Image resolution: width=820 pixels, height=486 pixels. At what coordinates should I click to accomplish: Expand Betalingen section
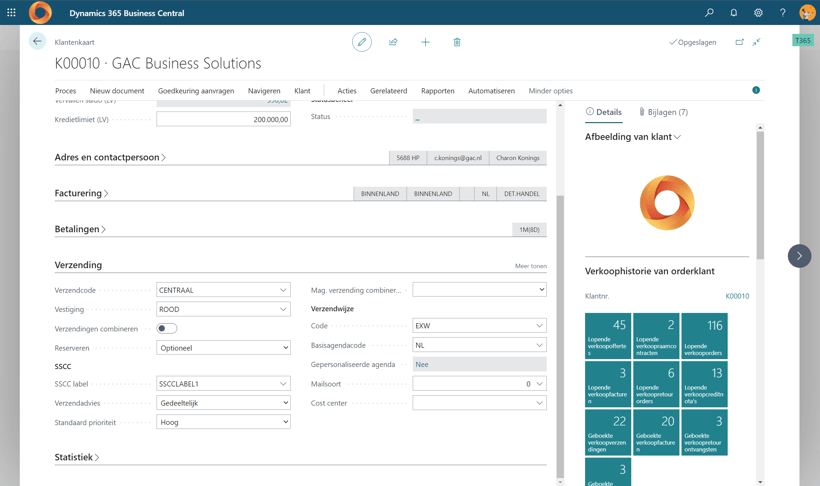[x=80, y=229]
